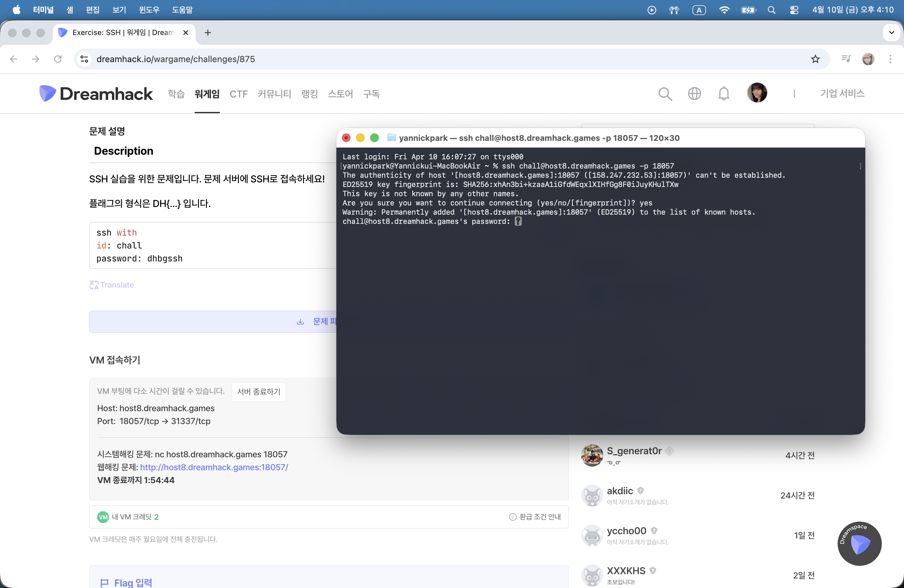The height and width of the screenshot is (588, 904).
Task: Open macOS Control Center toggle icon
Action: point(794,10)
